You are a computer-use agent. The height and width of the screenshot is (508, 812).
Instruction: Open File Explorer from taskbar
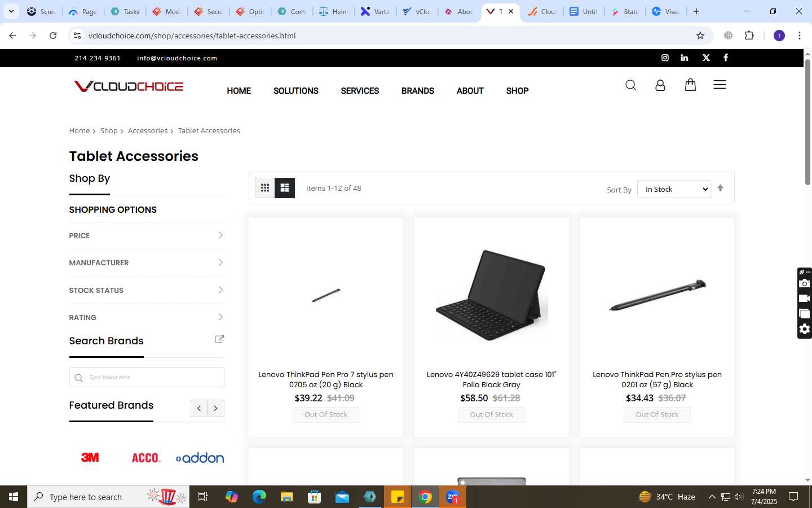click(287, 497)
